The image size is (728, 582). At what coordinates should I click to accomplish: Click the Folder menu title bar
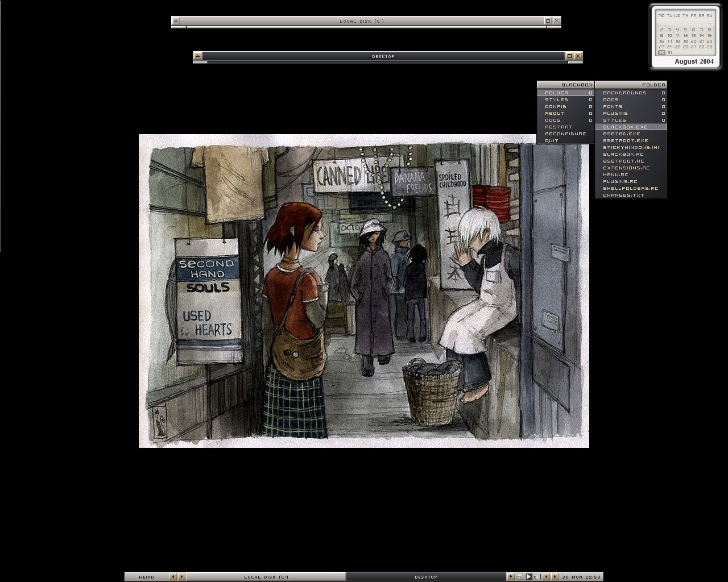tap(631, 85)
